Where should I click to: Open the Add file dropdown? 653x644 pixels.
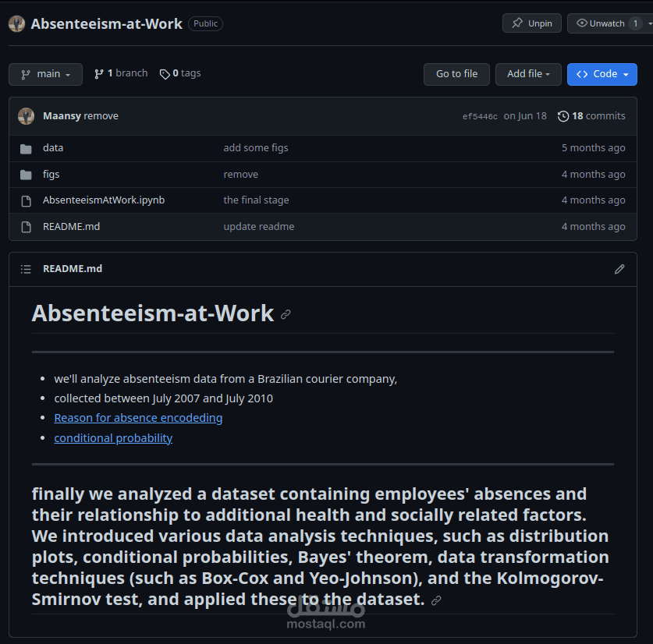(528, 74)
